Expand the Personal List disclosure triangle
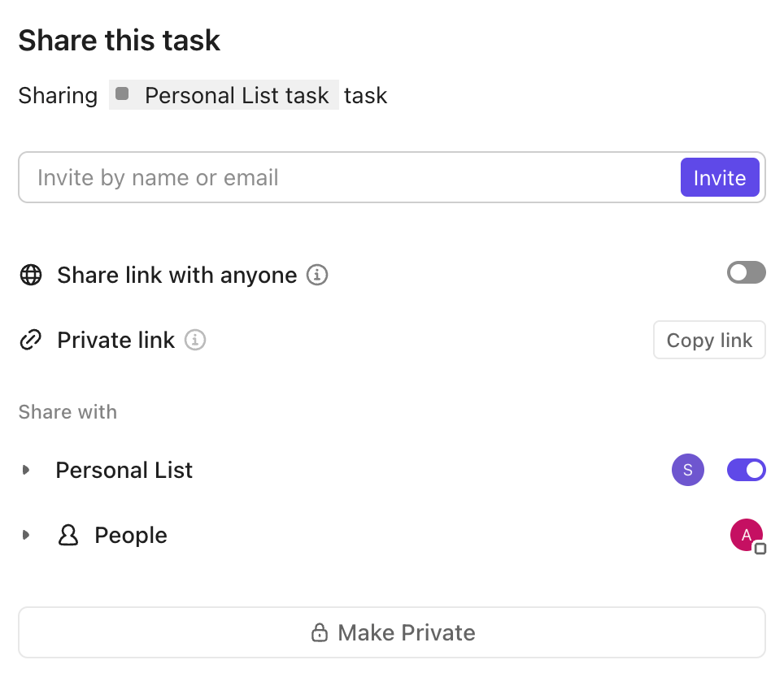784x673 pixels. [25, 470]
